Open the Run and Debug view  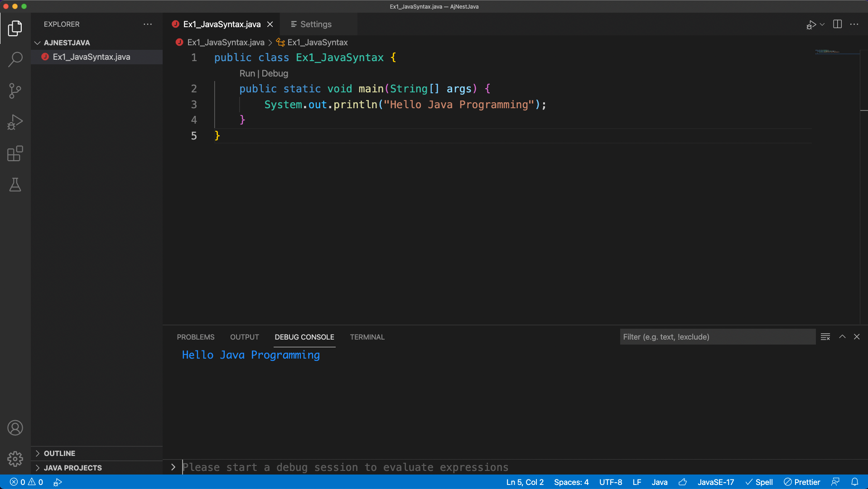(x=15, y=122)
